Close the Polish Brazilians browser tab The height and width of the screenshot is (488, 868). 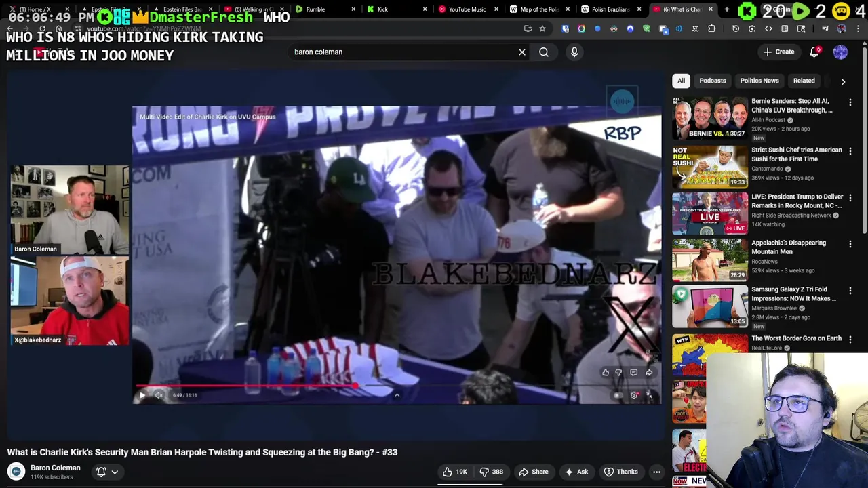click(x=639, y=9)
